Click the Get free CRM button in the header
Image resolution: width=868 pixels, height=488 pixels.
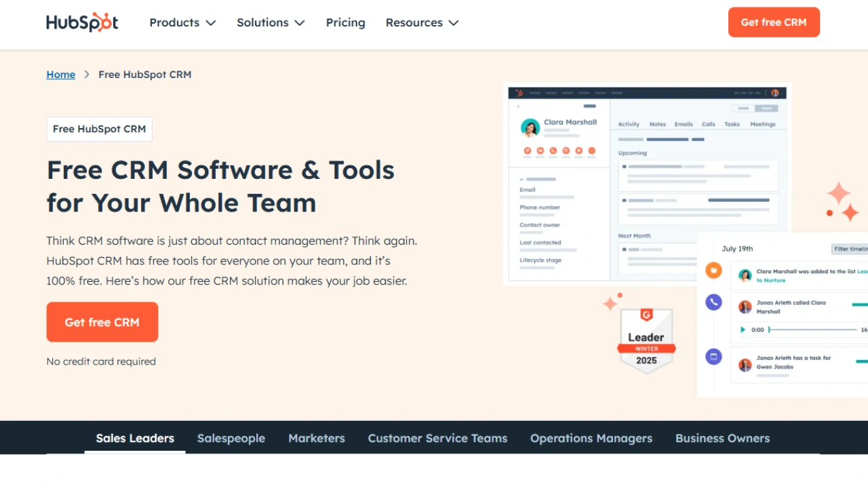[x=774, y=22]
